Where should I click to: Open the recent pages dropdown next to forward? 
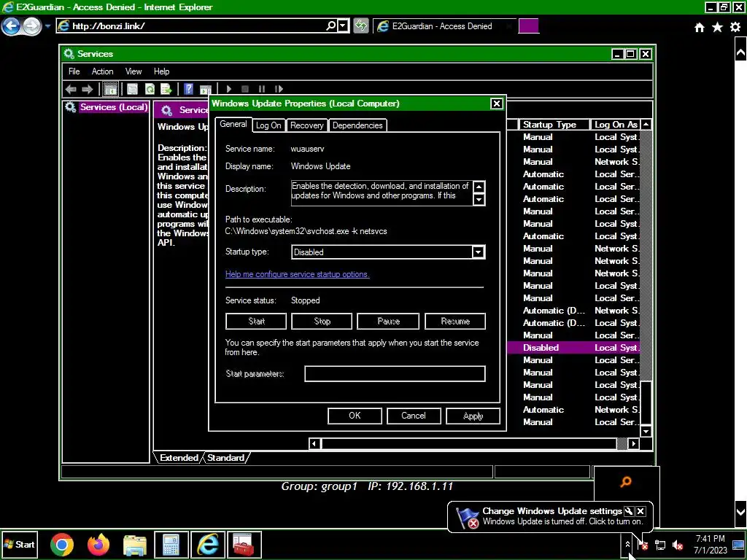pos(47,26)
